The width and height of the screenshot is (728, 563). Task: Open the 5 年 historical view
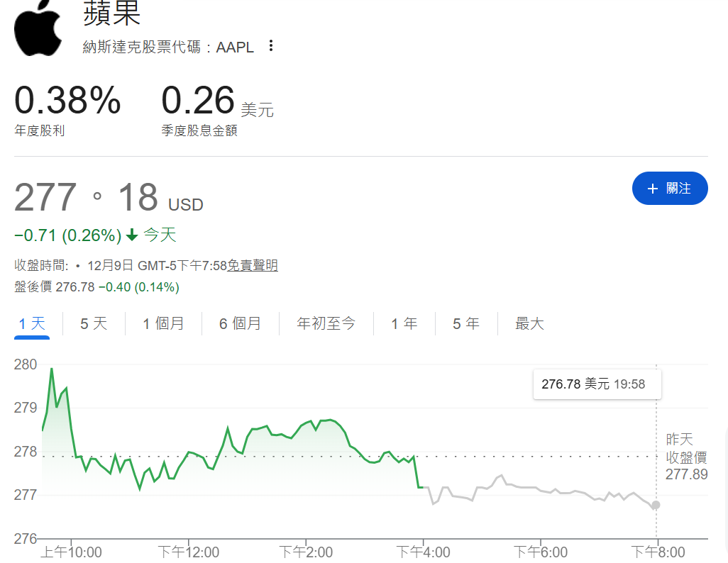pos(465,322)
